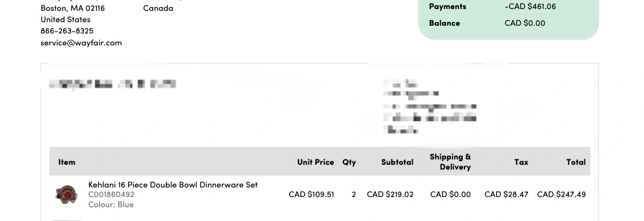This screenshot has height=221, width=644.
Task: Click the CAD $219.02 subtotal value
Action: (x=390, y=194)
